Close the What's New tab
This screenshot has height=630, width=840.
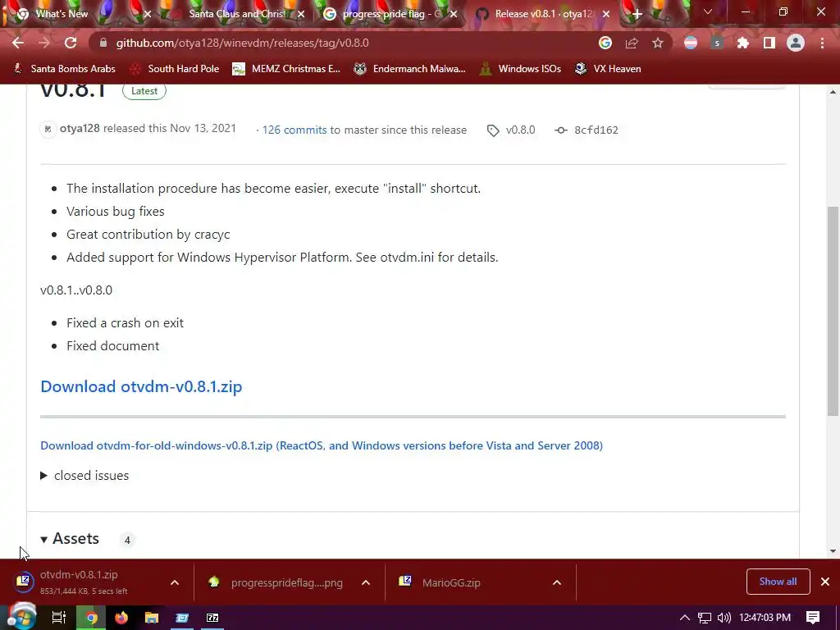148,14
